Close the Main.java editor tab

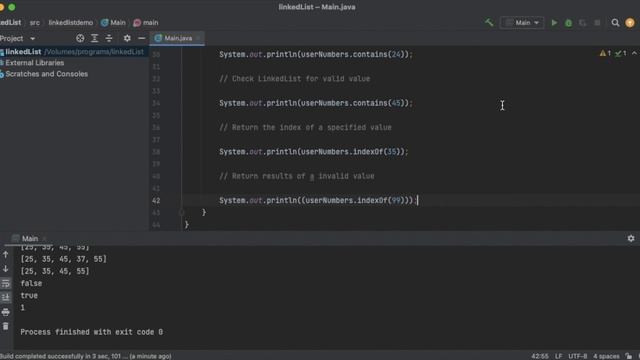click(x=198, y=38)
